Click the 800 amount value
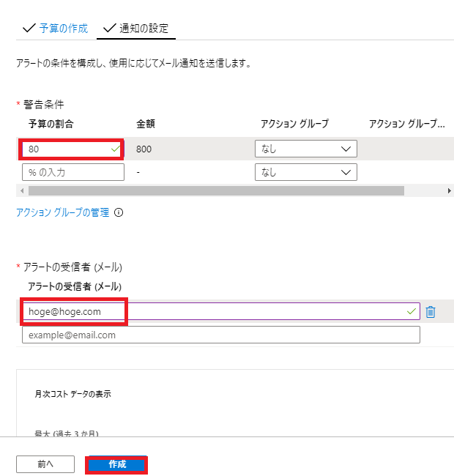 (144, 149)
